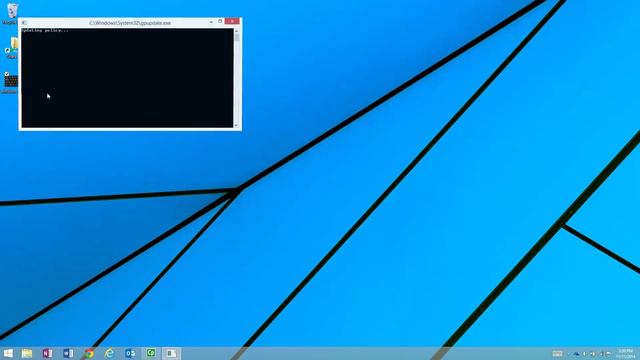
Task: Click the "Updating policy..." console text
Action: coord(45,31)
